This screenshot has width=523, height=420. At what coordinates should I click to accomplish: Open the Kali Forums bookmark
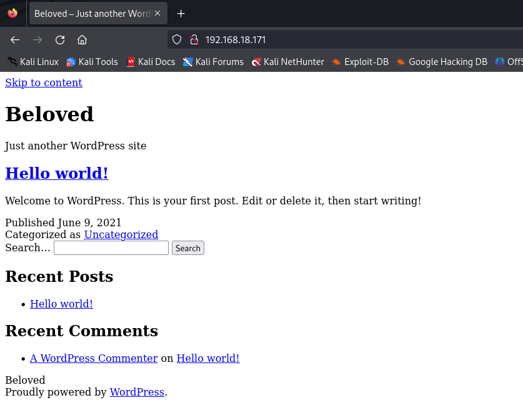pyautogui.click(x=213, y=62)
